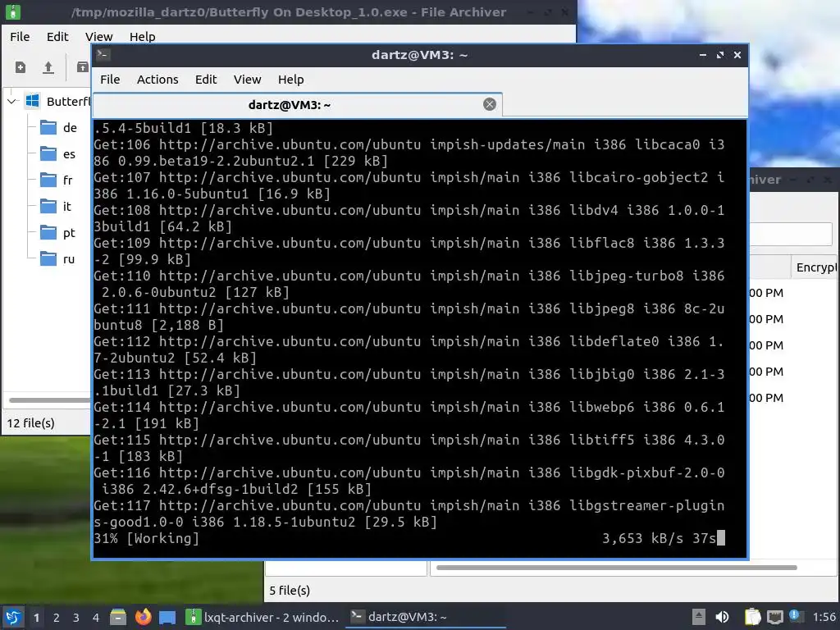Click the partially hidden extract icon in File Archiver toolbar

tap(83, 67)
